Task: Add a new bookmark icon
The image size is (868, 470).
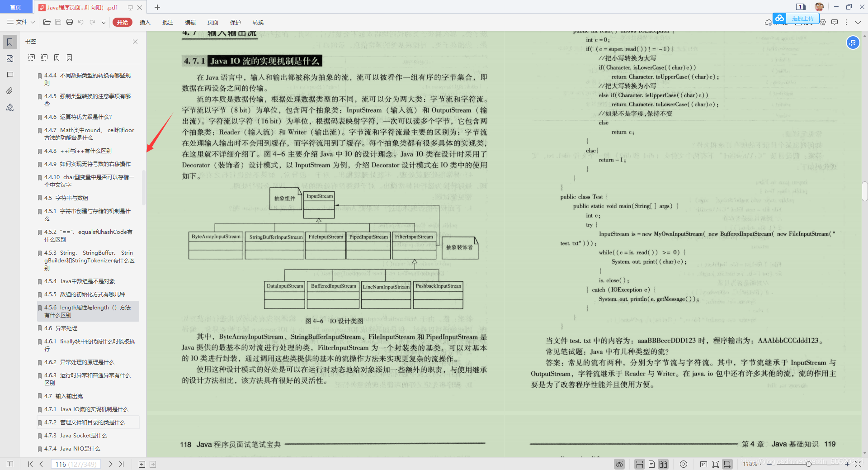Action: point(57,57)
